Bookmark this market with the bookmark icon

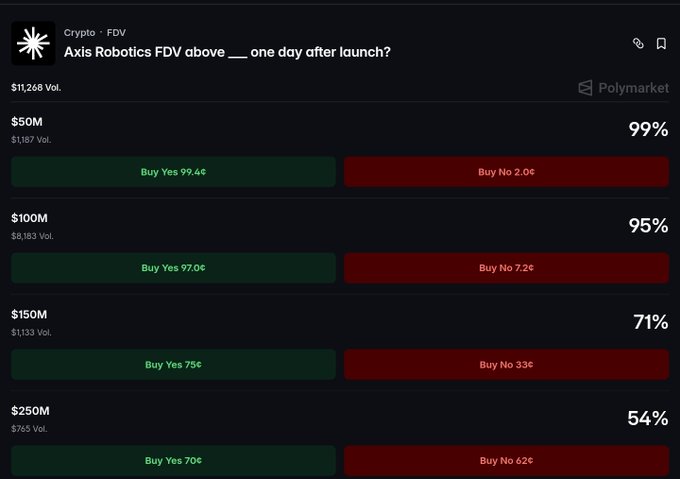coord(661,43)
